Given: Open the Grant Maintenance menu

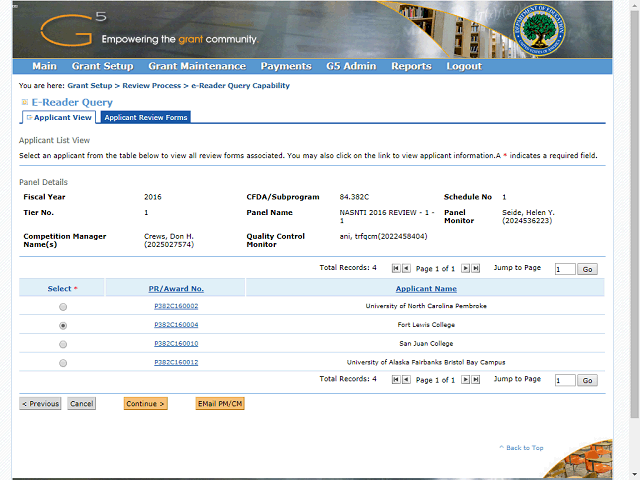Looking at the screenshot, I should click(197, 66).
